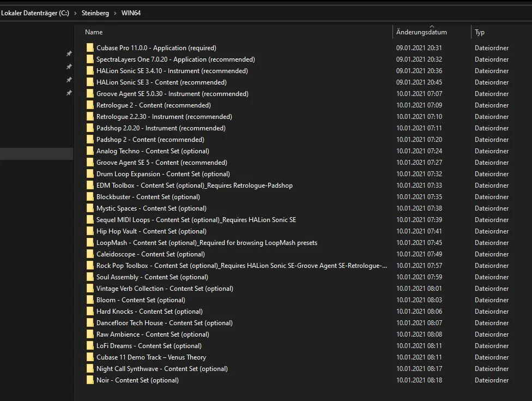Click the Dateiordner type cell for Cubase Pro 11.0.0
Image resolution: width=532 pixels, height=401 pixels.
point(492,48)
